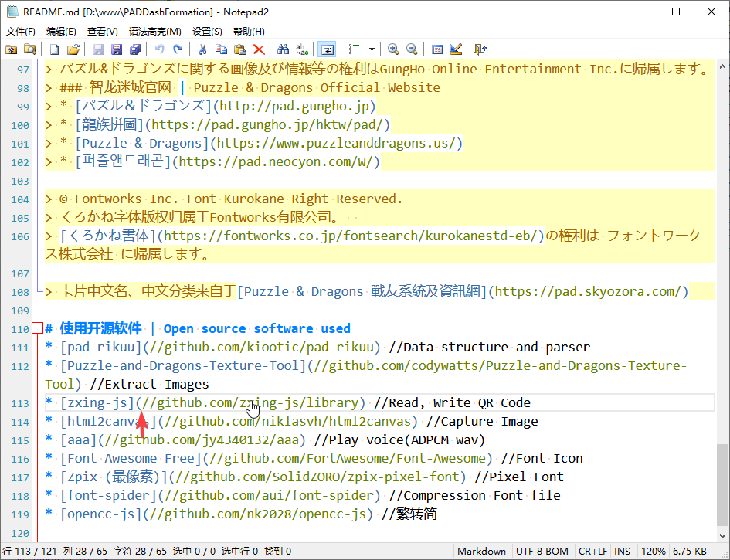Create a new blank document
The image size is (730, 560).
[55, 49]
